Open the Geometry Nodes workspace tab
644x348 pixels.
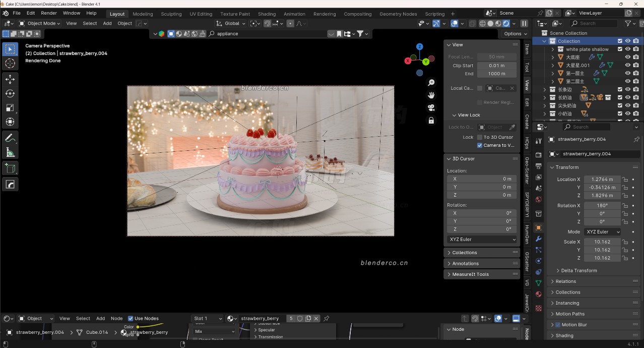(x=398, y=14)
